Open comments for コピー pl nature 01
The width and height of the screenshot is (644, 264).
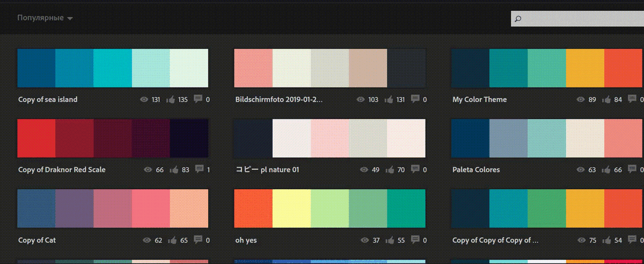[415, 168]
